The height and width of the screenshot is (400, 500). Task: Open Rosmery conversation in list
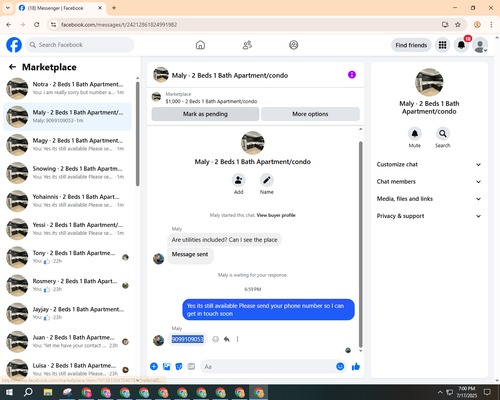click(68, 285)
